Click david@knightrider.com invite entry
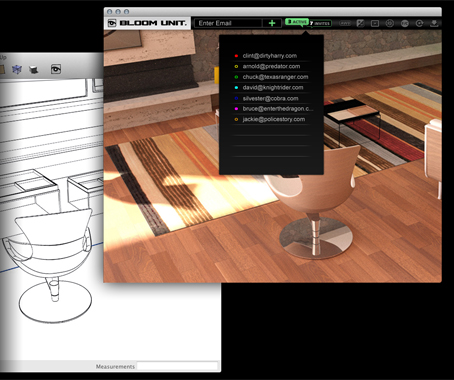Screen dimensions: 454x380 [273, 88]
